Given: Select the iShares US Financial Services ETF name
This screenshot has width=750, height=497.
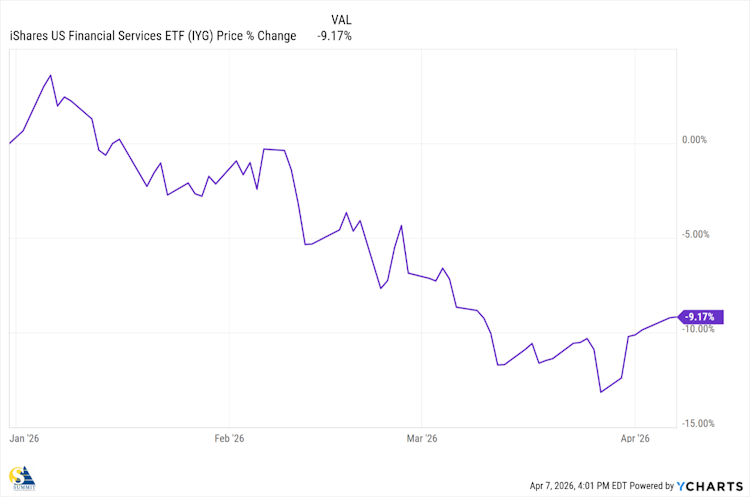Looking at the screenshot, I should click(x=106, y=36).
